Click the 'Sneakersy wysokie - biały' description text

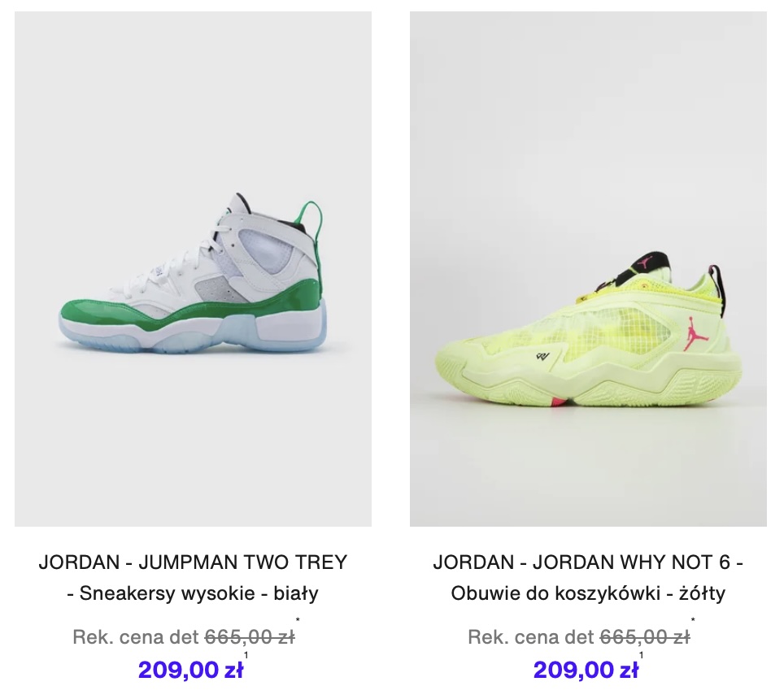pos(199,593)
